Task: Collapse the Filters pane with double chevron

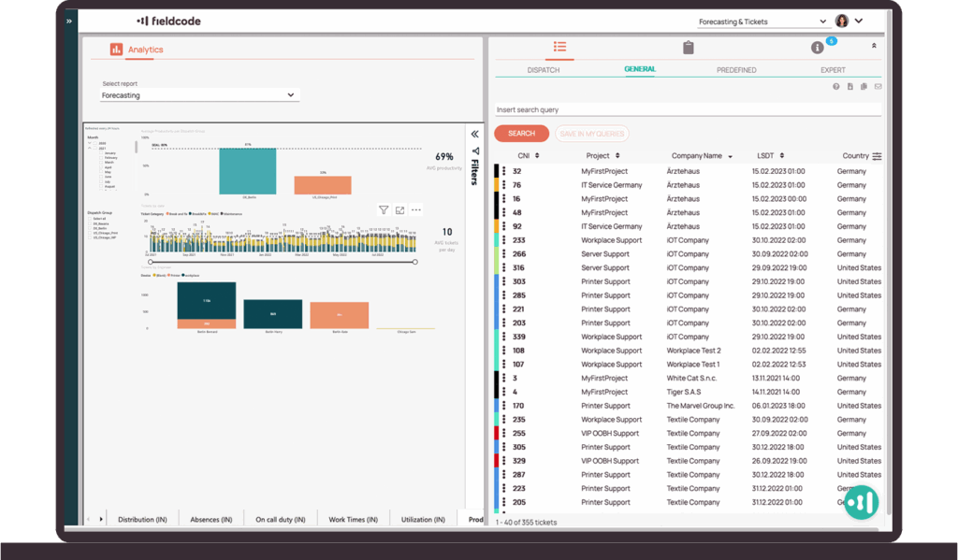Action: coord(474,134)
